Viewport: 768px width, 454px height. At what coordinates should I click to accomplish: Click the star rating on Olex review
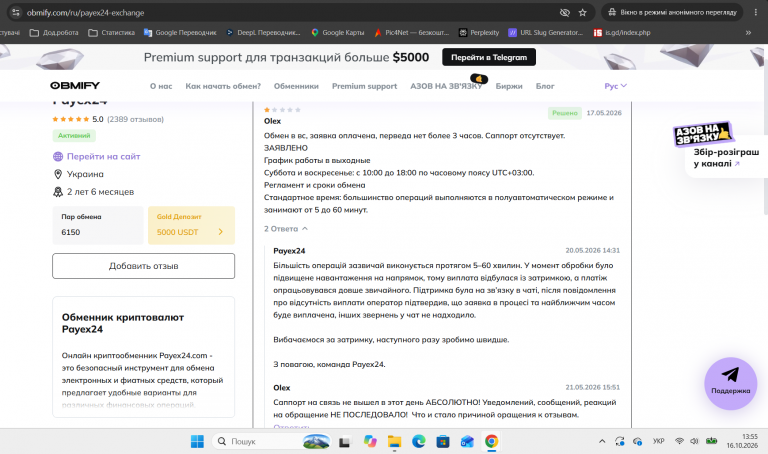tap(282, 110)
